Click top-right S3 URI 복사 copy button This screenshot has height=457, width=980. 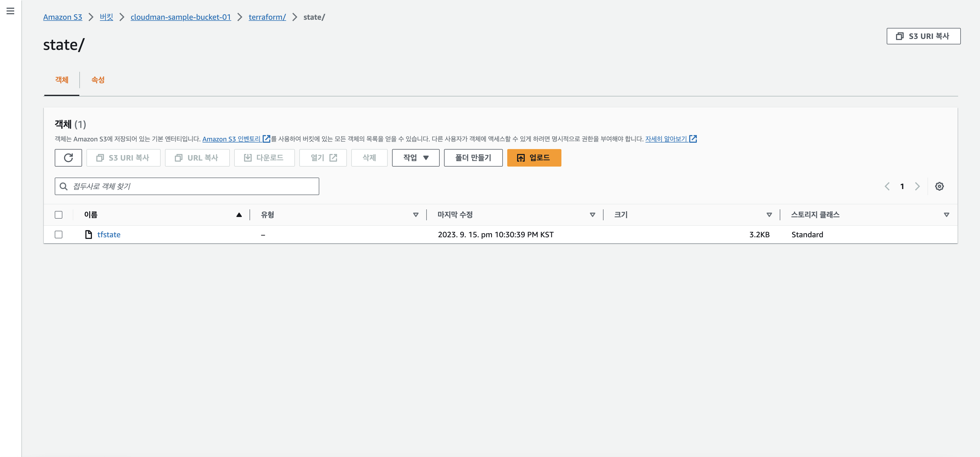tap(923, 36)
